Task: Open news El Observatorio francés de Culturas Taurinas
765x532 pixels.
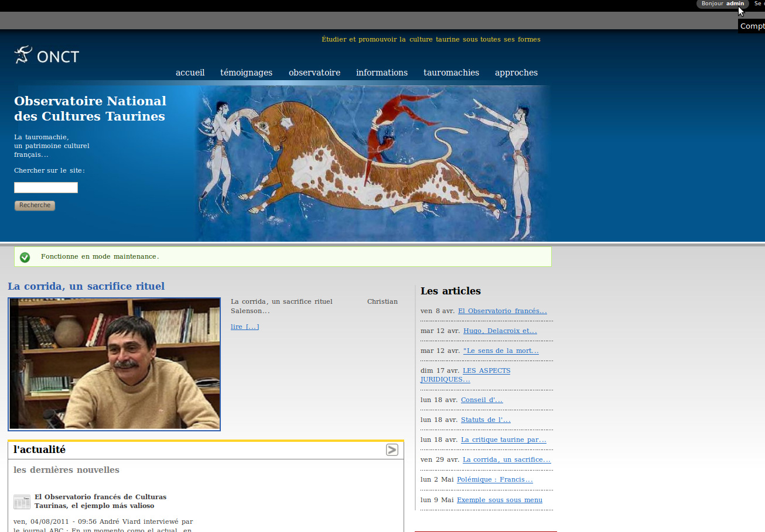Action: pos(100,501)
